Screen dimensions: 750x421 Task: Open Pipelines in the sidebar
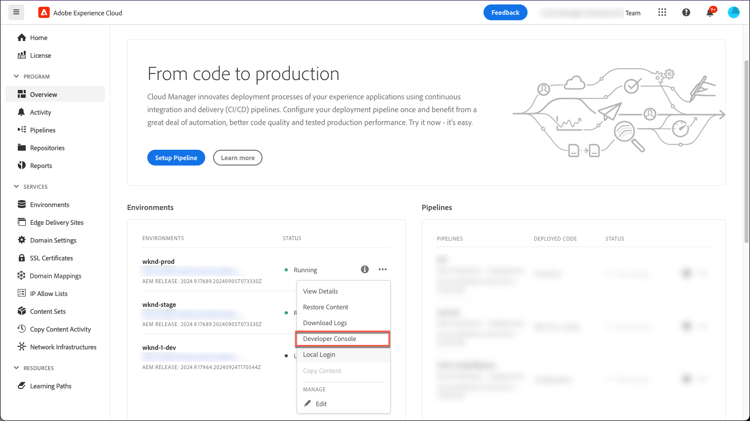click(x=42, y=130)
